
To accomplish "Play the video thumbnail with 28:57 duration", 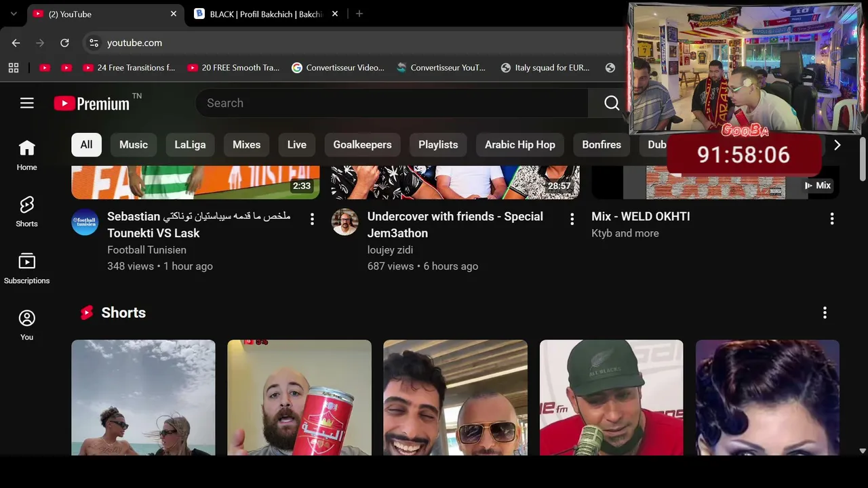I will click(x=455, y=182).
